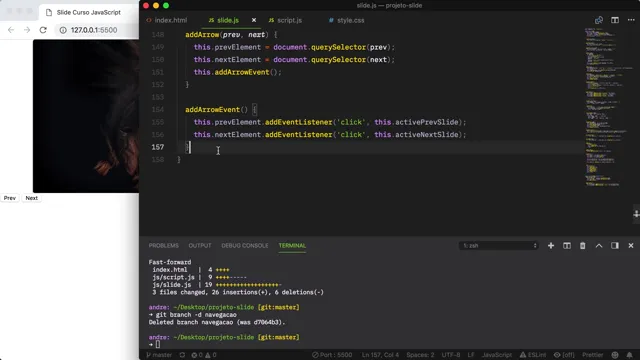Screen dimensions: 640x360
Task: Select the slide.js tab
Action: (224, 20)
